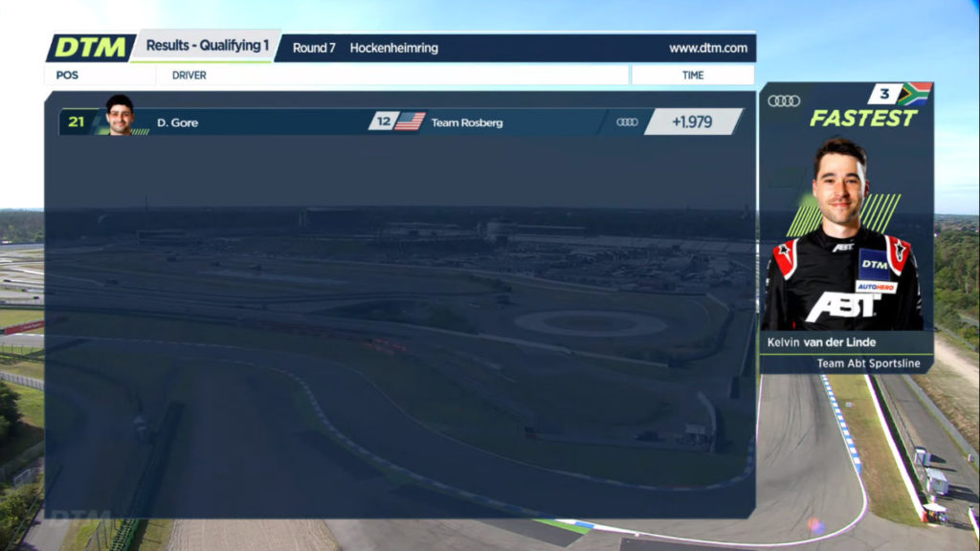Image resolution: width=980 pixels, height=551 pixels.
Task: Click Kelvin van der Linde's portrait
Action: (842, 234)
